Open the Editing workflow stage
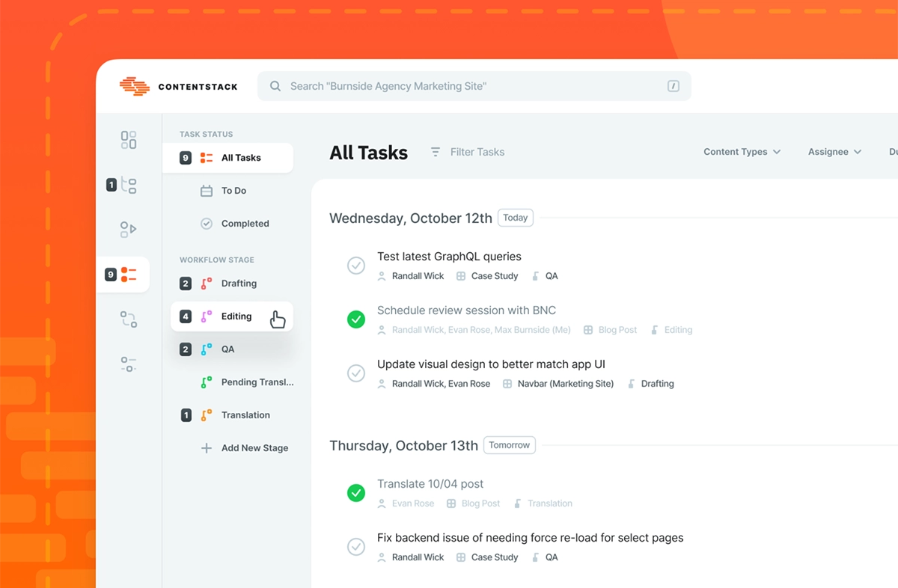 coord(232,316)
